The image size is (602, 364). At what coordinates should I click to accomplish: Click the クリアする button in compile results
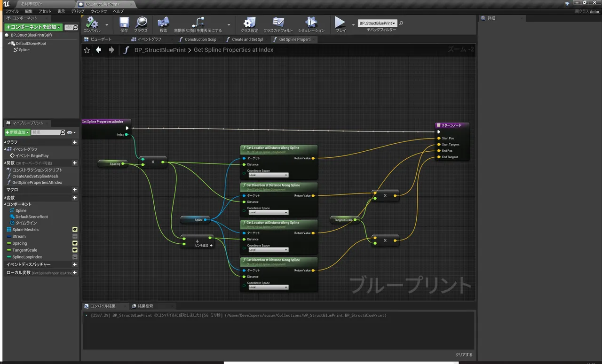[464, 355]
